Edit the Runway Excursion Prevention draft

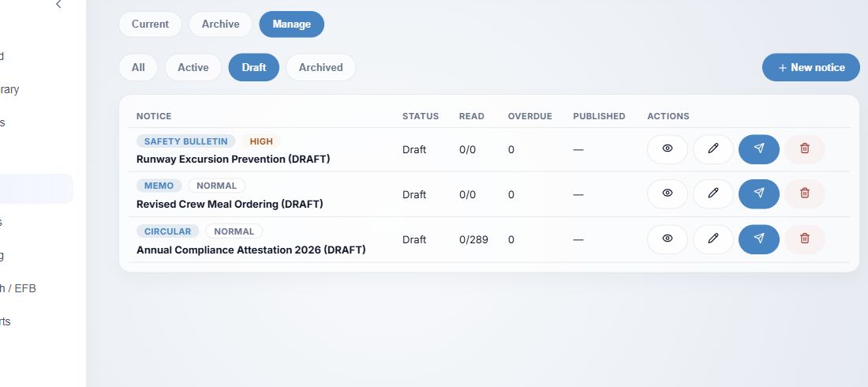coord(713,149)
